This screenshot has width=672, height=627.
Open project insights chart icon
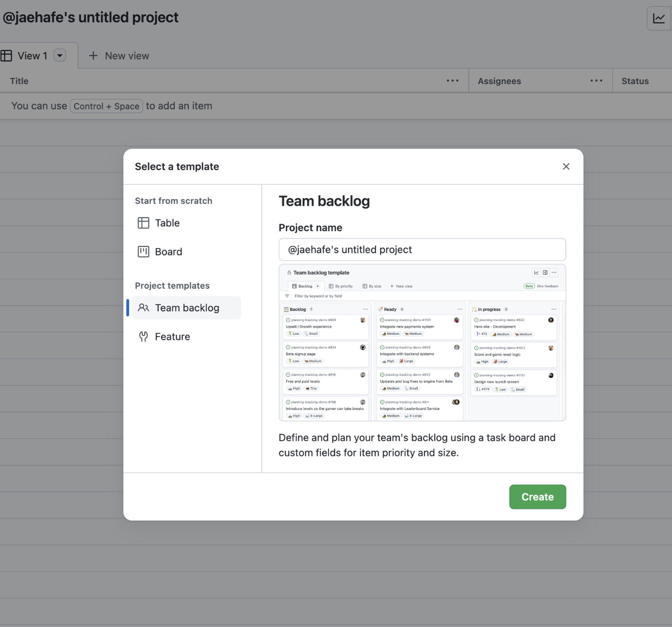click(x=659, y=18)
